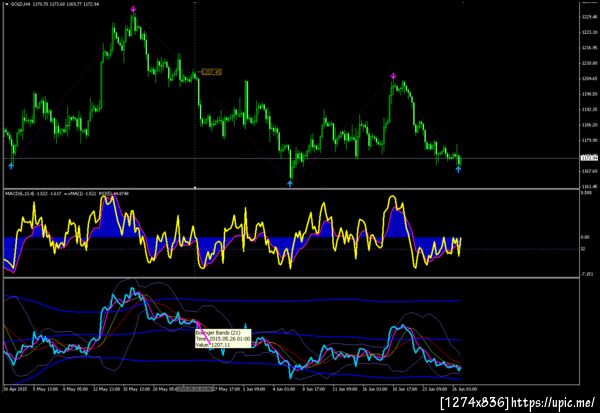Click the "18 Jun 17:00" time axis label
The image size is (600, 413).
point(405,389)
